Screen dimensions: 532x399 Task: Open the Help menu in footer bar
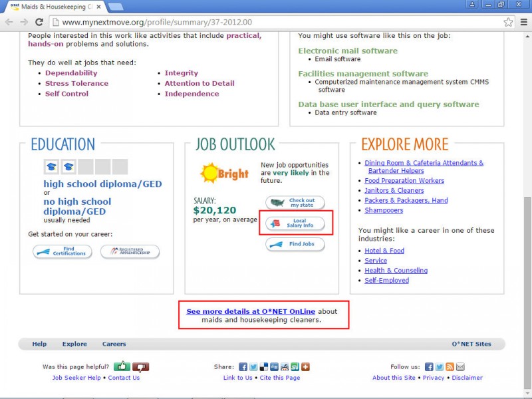39,344
